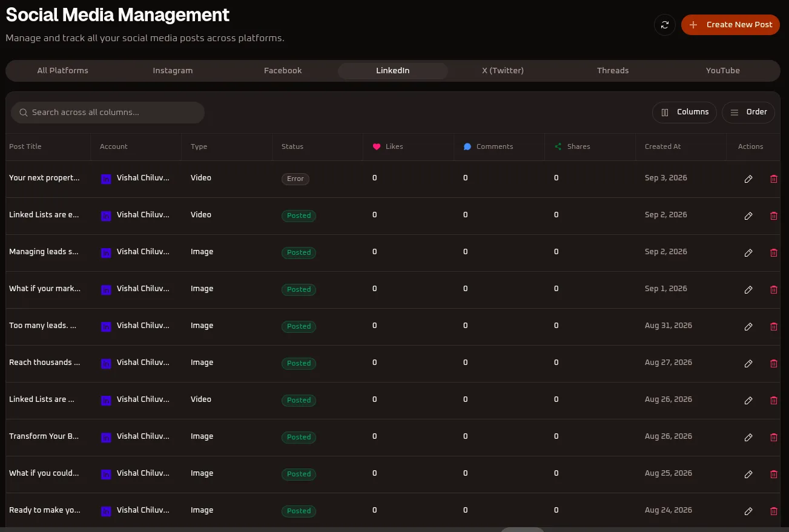Click the trash icon for 'Reach thousands' post
Viewport: 789px width, 532px height.
pos(773,364)
